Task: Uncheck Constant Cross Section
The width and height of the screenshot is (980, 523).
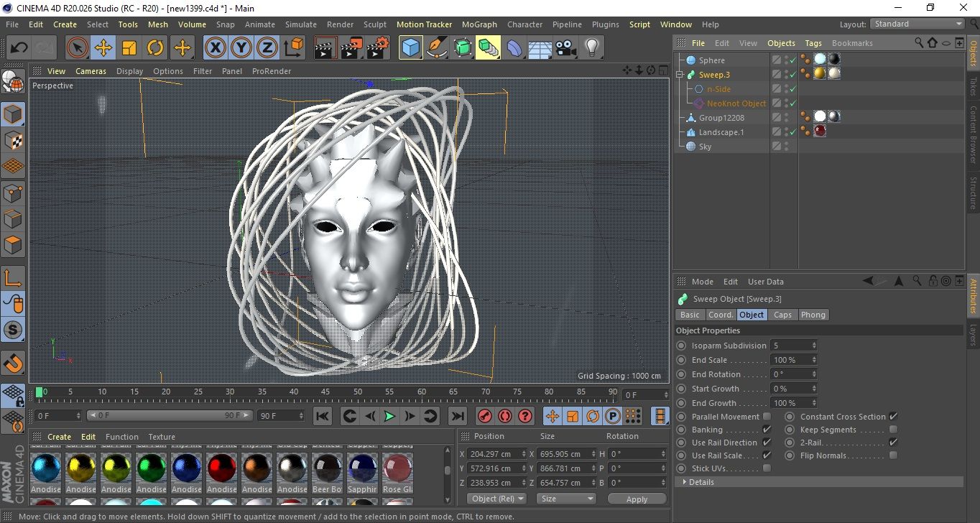Action: coord(893,417)
